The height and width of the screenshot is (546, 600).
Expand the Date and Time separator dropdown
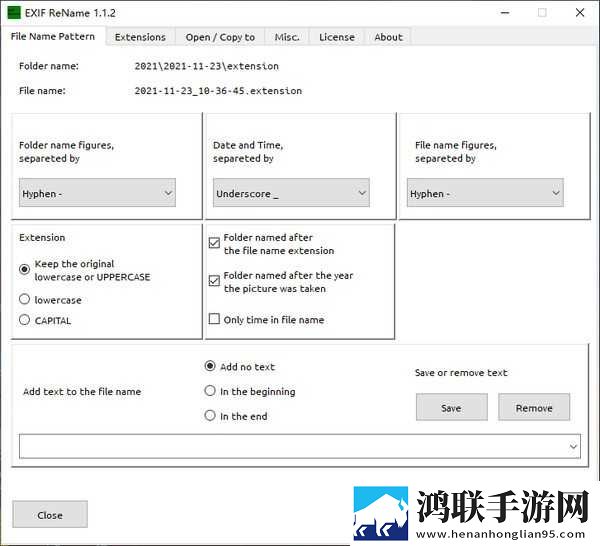click(291, 193)
